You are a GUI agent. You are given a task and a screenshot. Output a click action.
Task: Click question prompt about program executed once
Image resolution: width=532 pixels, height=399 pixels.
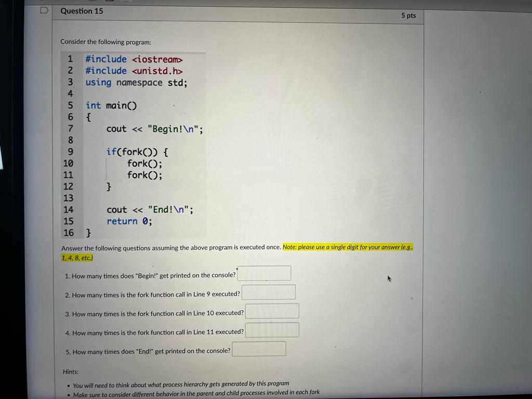click(x=171, y=248)
